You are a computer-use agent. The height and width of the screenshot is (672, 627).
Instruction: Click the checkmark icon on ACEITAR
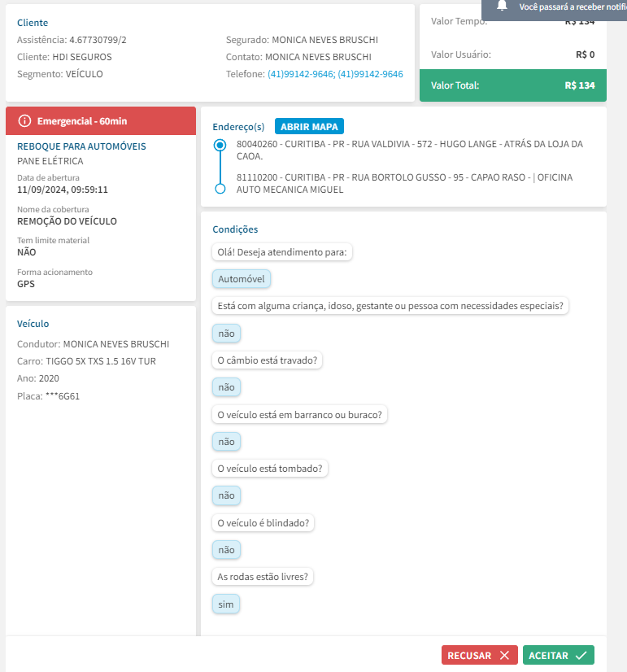tap(581, 655)
